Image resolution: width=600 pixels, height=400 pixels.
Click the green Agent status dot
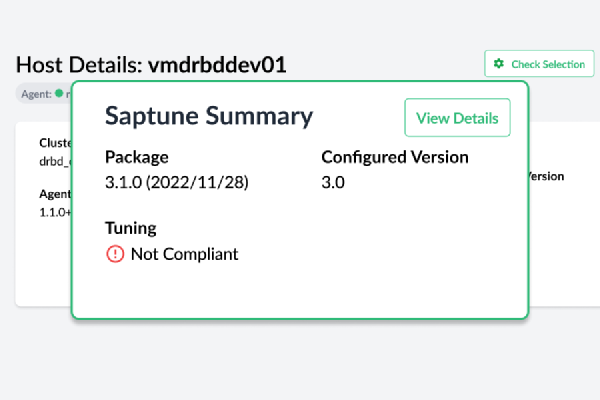[x=59, y=93]
